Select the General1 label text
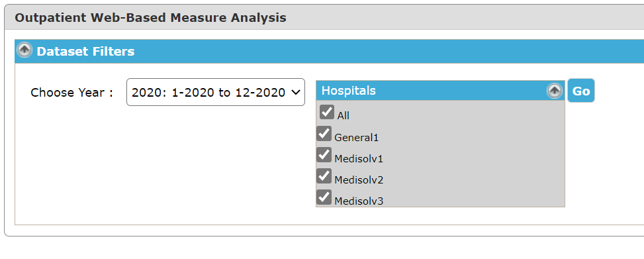 [x=357, y=137]
